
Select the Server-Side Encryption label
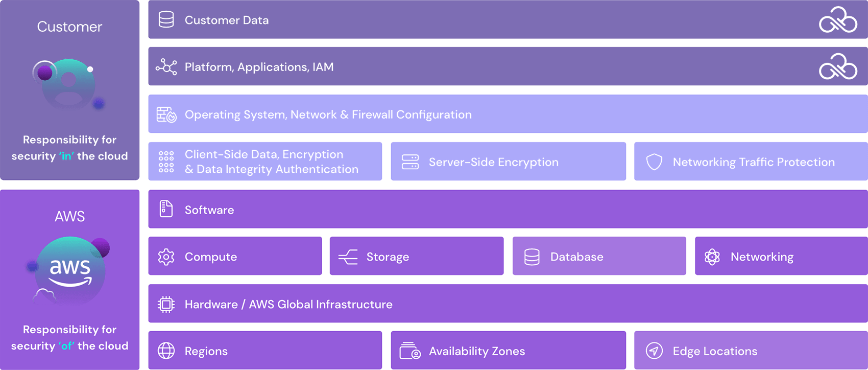(x=494, y=162)
